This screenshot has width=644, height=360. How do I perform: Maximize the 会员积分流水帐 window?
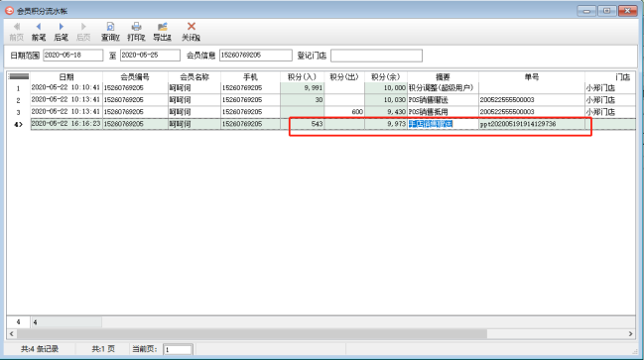click(x=607, y=11)
